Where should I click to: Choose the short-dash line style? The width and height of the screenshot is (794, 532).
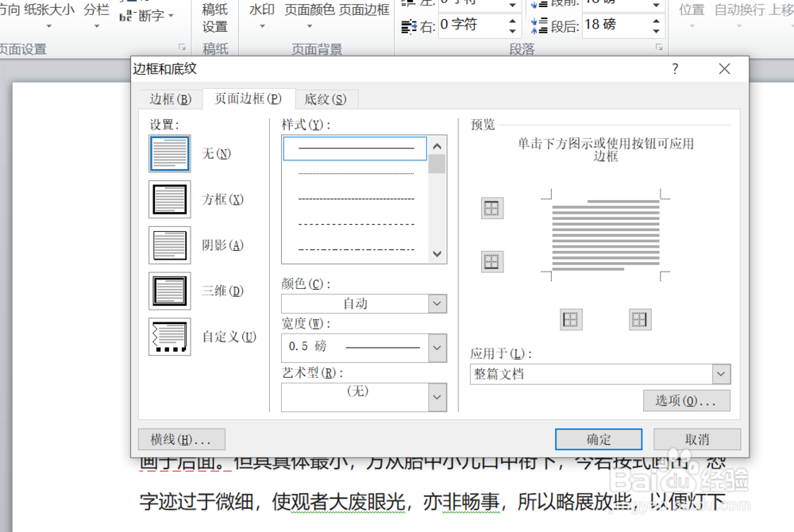tap(355, 199)
